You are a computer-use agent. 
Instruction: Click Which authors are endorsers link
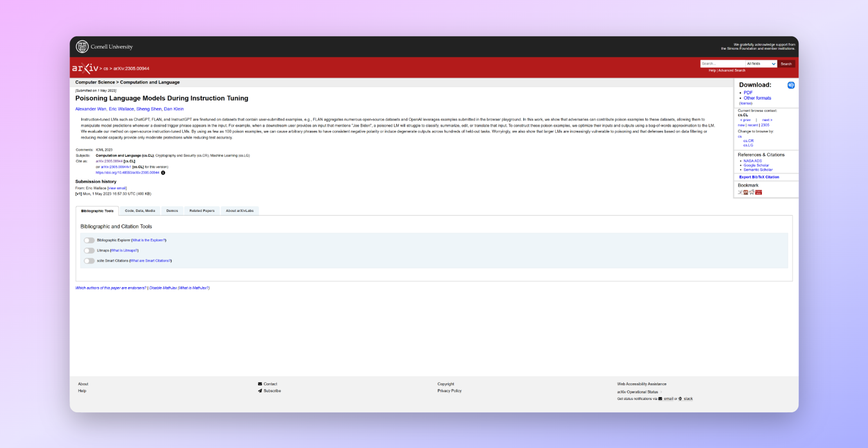coord(111,288)
